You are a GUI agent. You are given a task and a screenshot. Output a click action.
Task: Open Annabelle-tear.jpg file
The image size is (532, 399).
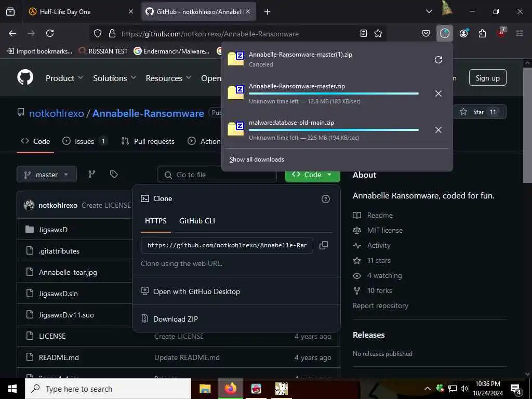coord(68,272)
